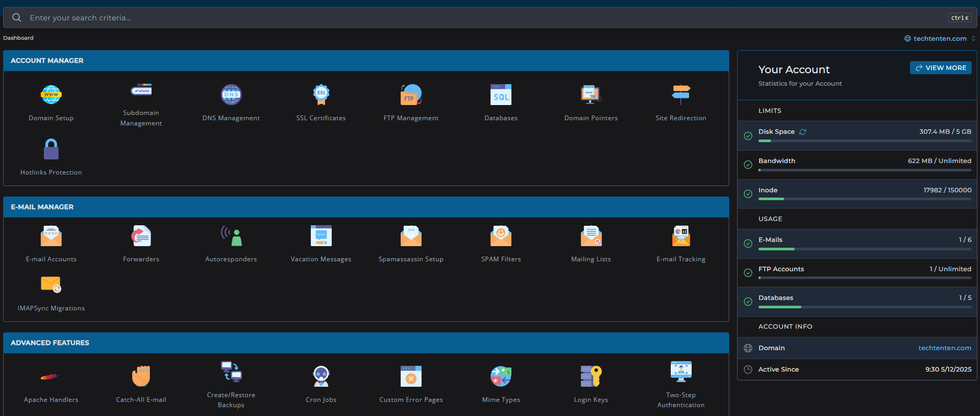Open Login Keys

click(x=591, y=376)
